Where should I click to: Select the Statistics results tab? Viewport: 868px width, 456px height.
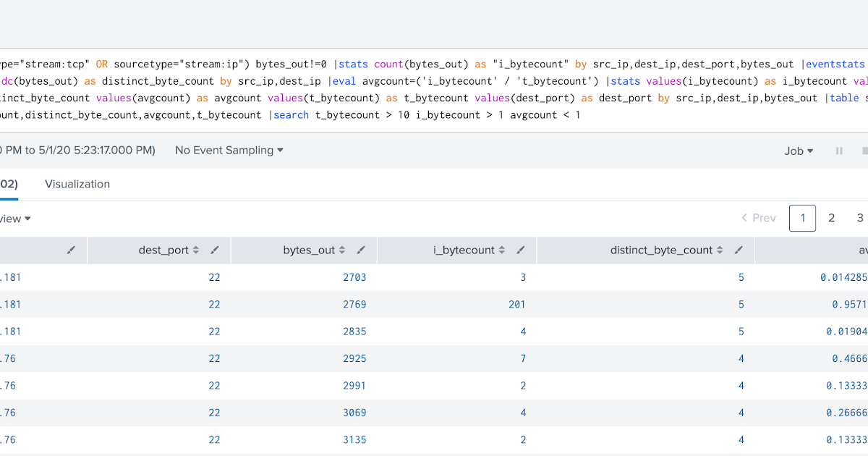pyautogui.click(x=9, y=184)
